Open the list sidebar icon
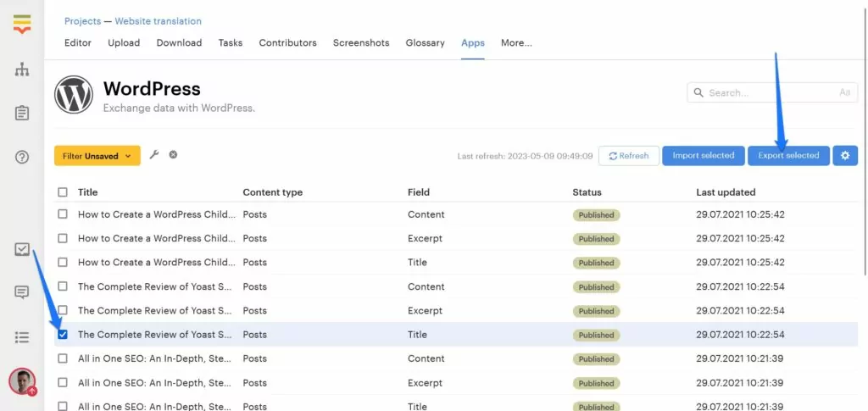This screenshot has width=868, height=411. click(21, 337)
